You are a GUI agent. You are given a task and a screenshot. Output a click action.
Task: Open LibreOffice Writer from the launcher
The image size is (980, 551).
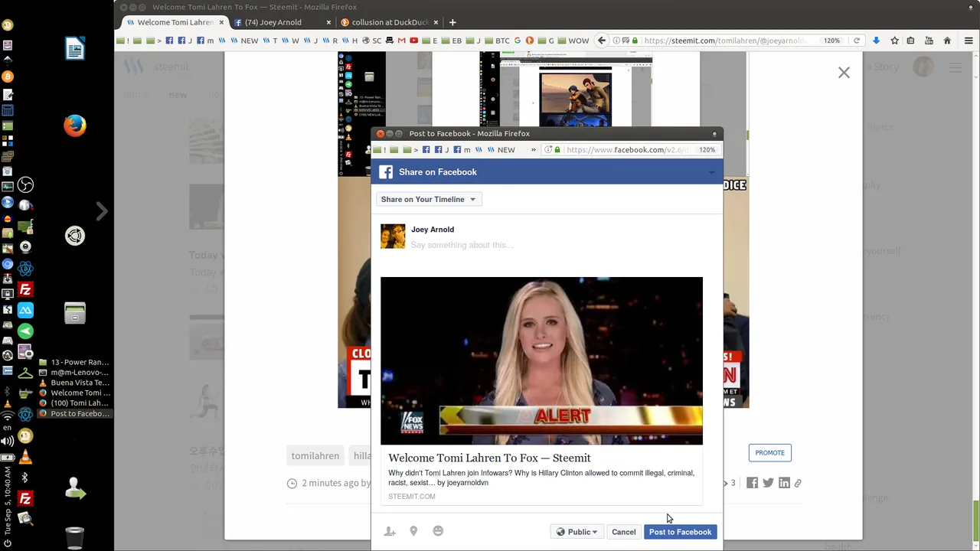pyautogui.click(x=75, y=48)
